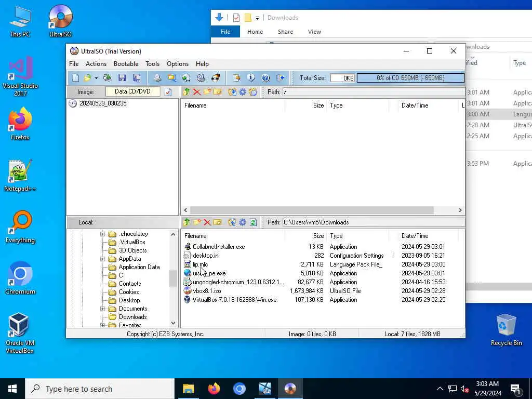Open dropdown arrow beside Open icon
The width and height of the screenshot is (532, 399).
tap(96, 78)
